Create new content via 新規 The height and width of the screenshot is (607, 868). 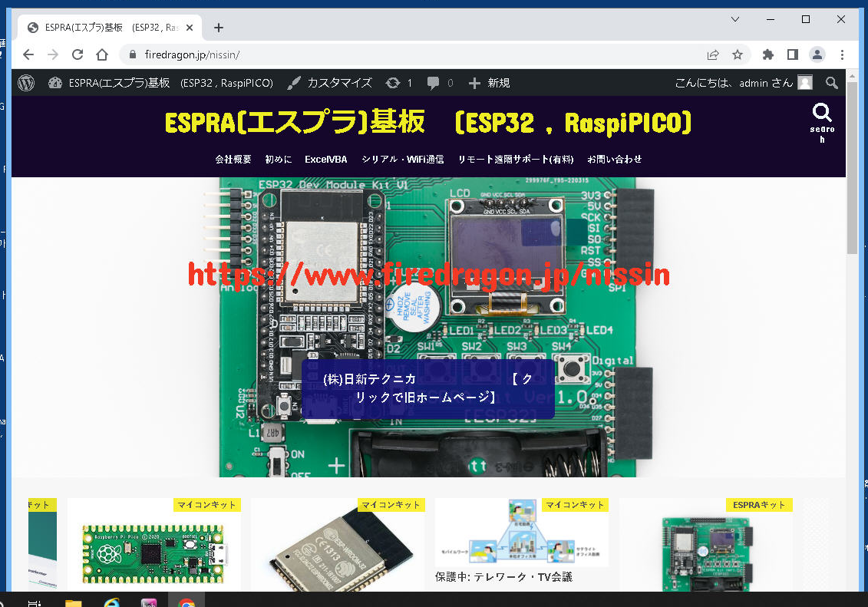pos(490,83)
